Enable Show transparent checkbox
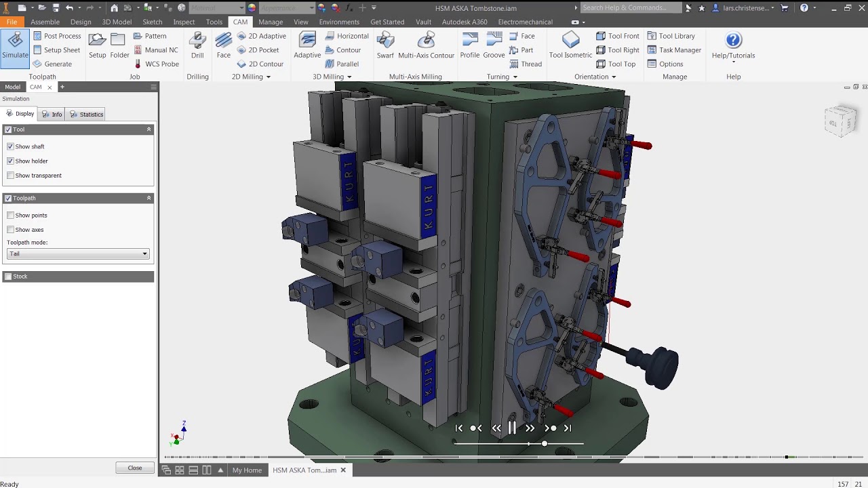This screenshot has width=868, height=488. [x=10, y=176]
